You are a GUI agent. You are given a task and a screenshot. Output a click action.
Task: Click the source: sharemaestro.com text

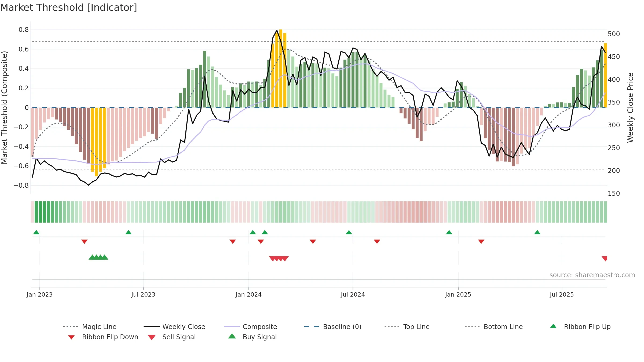592,275
